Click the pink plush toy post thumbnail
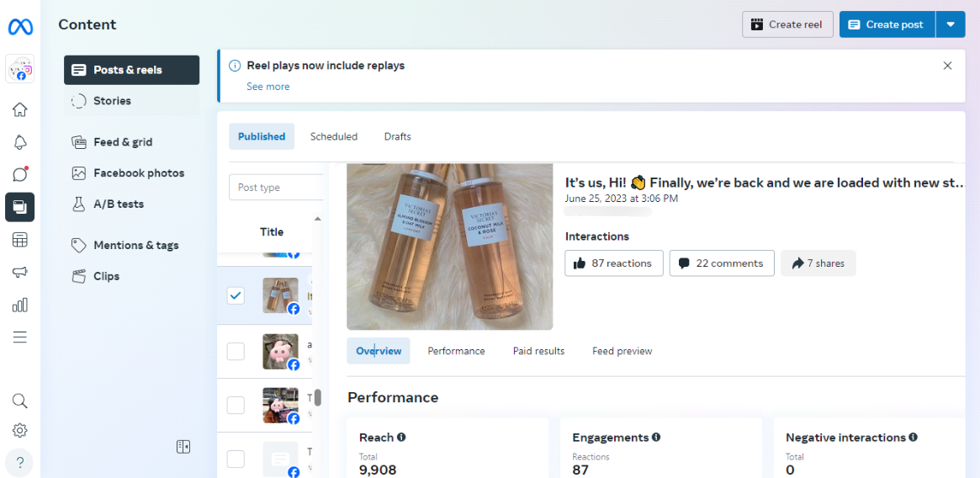Image resolution: width=980 pixels, height=478 pixels. [281, 352]
